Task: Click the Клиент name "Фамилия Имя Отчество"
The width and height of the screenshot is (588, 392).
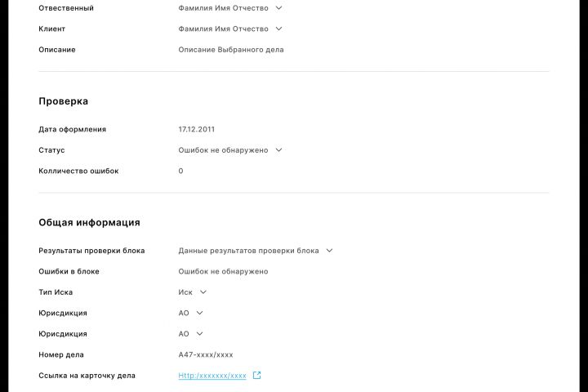Action: [223, 29]
